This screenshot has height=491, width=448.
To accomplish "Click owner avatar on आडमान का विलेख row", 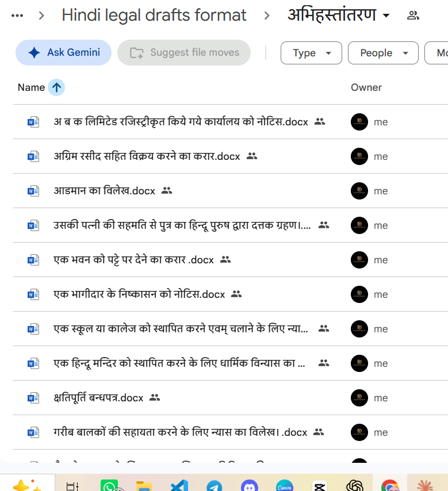I will [x=359, y=191].
